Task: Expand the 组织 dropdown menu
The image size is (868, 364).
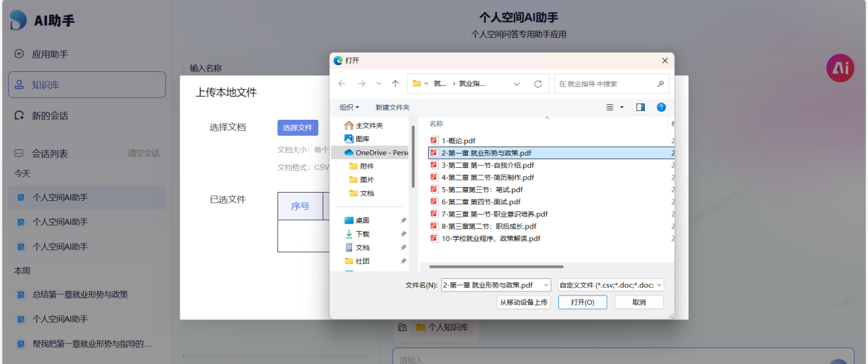Action: click(349, 107)
